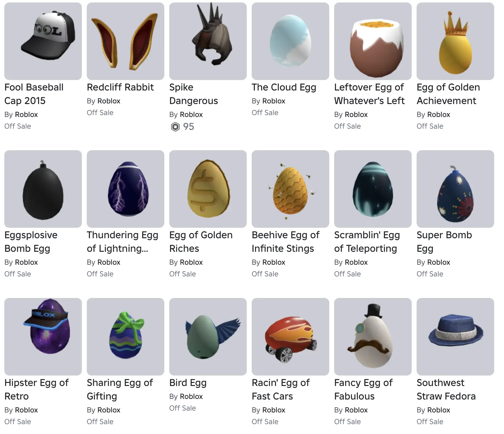Open the Spike Dangerous helmet image

208,41
